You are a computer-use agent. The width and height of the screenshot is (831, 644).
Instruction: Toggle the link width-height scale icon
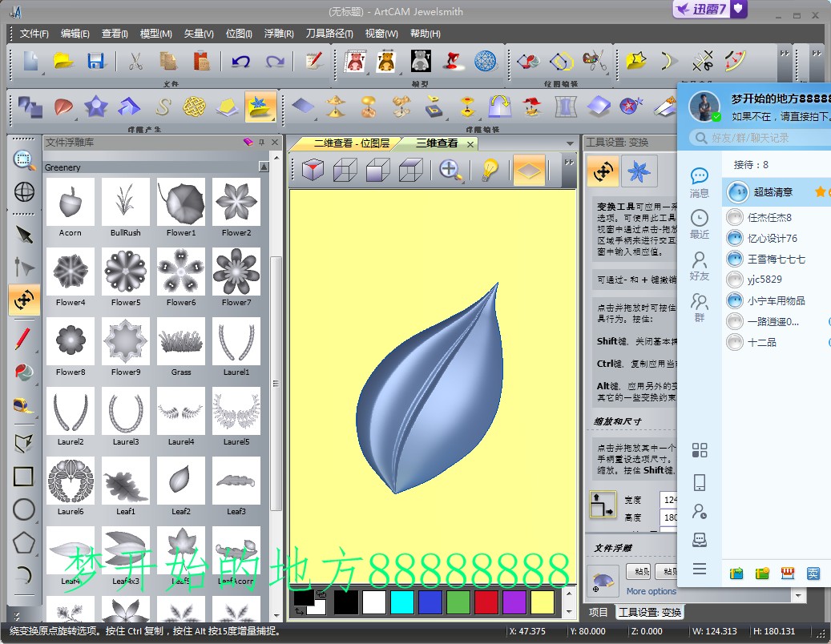click(x=603, y=505)
